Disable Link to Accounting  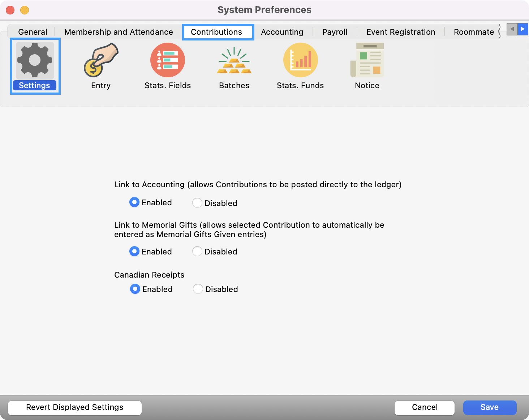click(x=197, y=203)
